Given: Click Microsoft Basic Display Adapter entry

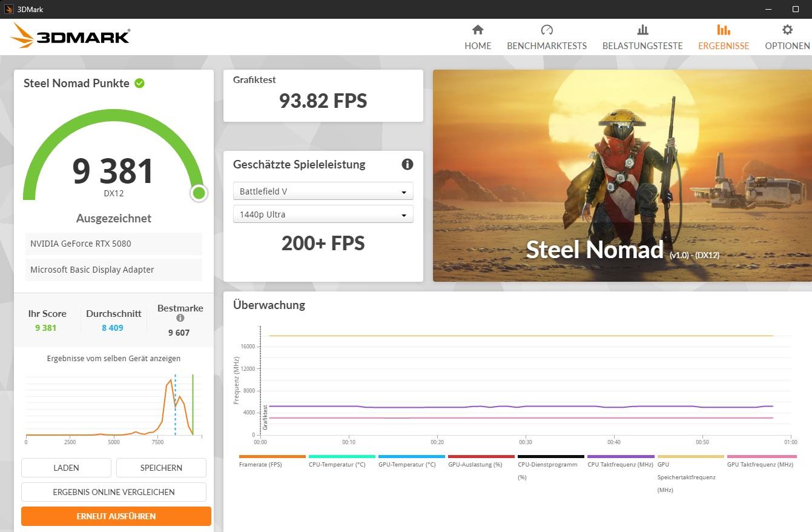Looking at the screenshot, I should pyautogui.click(x=114, y=270).
